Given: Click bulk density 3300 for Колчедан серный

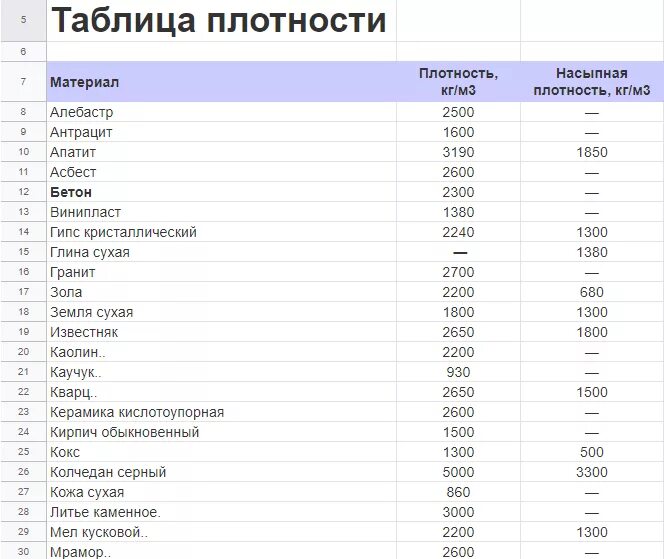Looking at the screenshot, I should [592, 472].
